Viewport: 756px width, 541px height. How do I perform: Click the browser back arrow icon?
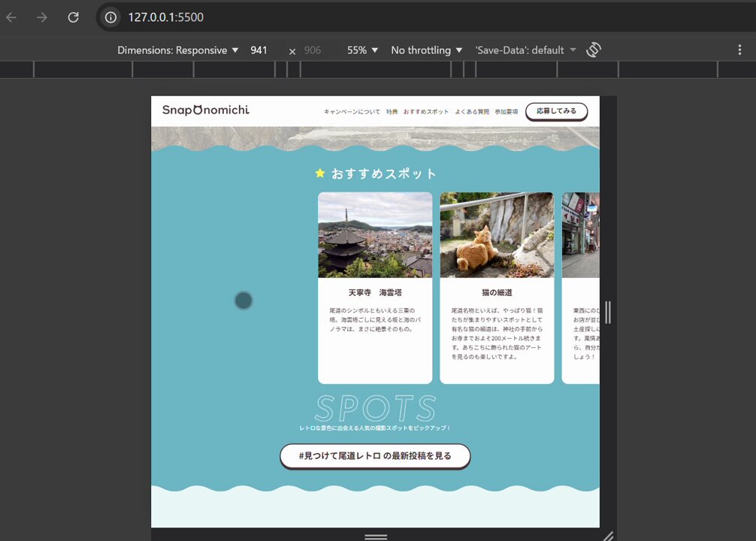[12, 17]
